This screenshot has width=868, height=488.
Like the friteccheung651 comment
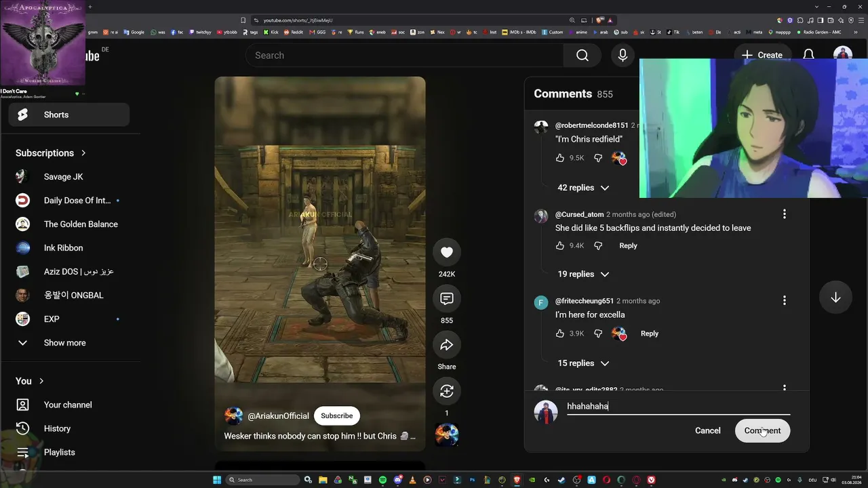[559, 333]
